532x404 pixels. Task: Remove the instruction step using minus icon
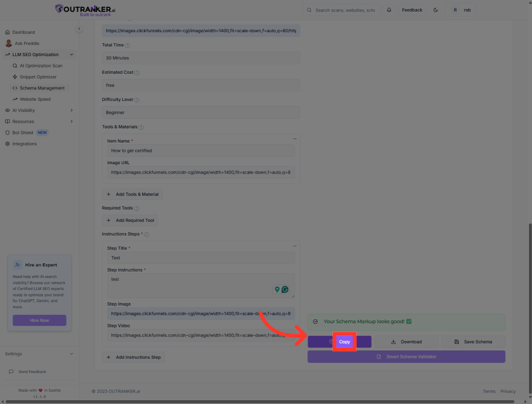point(295,246)
